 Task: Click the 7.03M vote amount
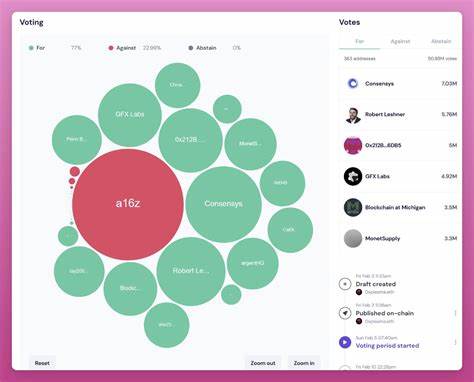click(449, 84)
